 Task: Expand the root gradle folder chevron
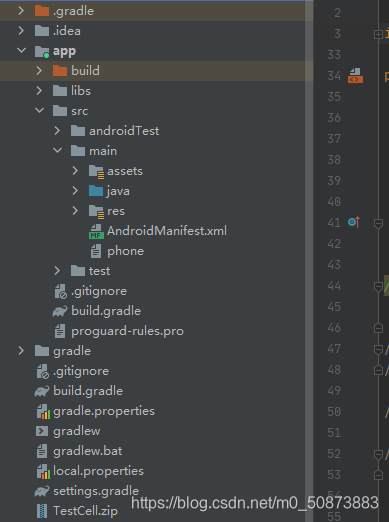coord(21,351)
